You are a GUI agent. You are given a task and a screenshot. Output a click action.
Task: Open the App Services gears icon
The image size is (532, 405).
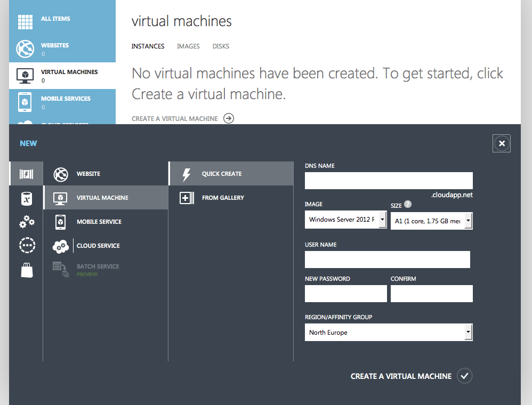point(26,222)
